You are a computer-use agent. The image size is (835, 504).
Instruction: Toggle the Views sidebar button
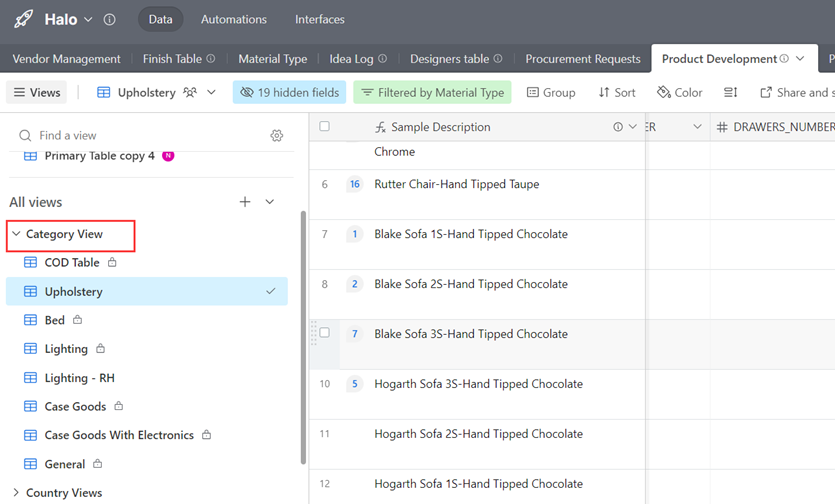[37, 92]
